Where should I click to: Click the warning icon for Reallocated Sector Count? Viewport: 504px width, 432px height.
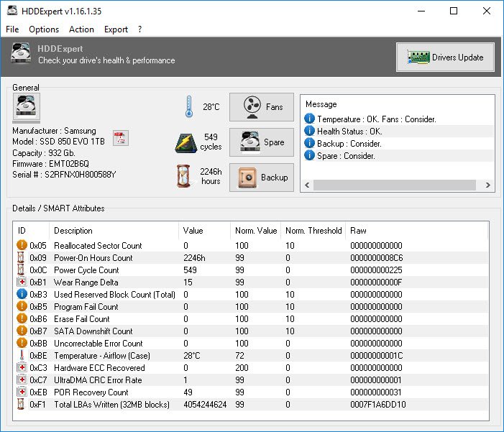[x=22, y=246]
